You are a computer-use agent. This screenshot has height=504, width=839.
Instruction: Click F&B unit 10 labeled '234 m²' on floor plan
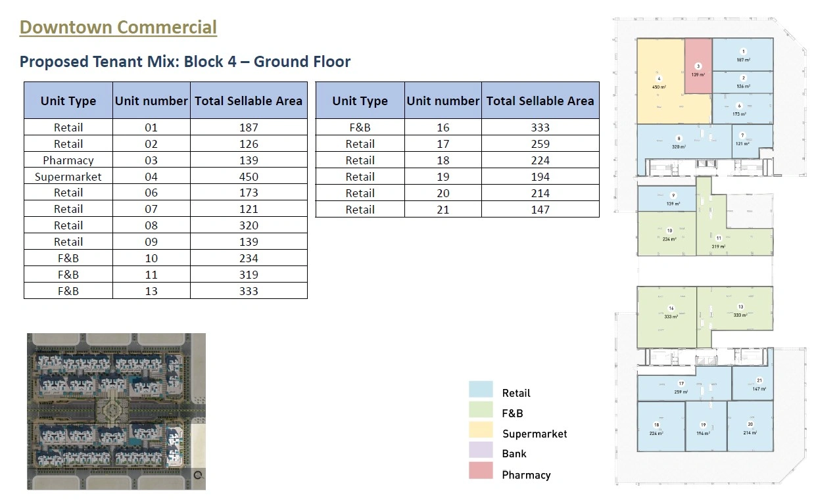[667, 234]
